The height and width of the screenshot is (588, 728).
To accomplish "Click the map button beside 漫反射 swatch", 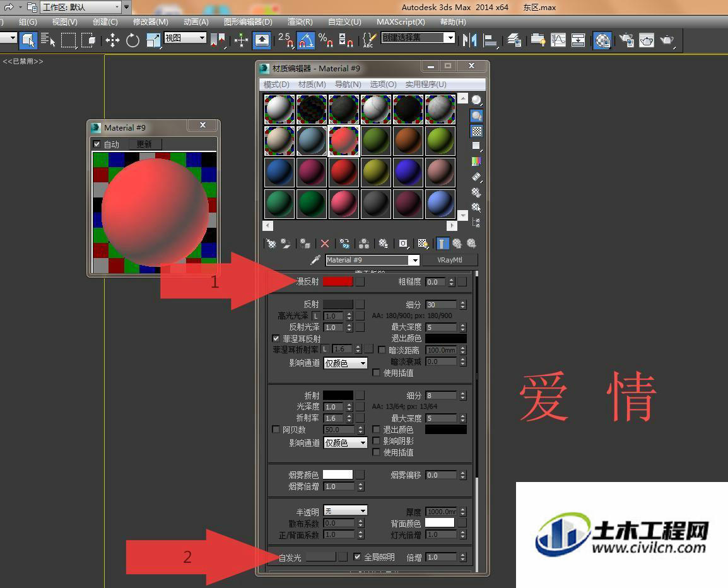I will coord(360,281).
